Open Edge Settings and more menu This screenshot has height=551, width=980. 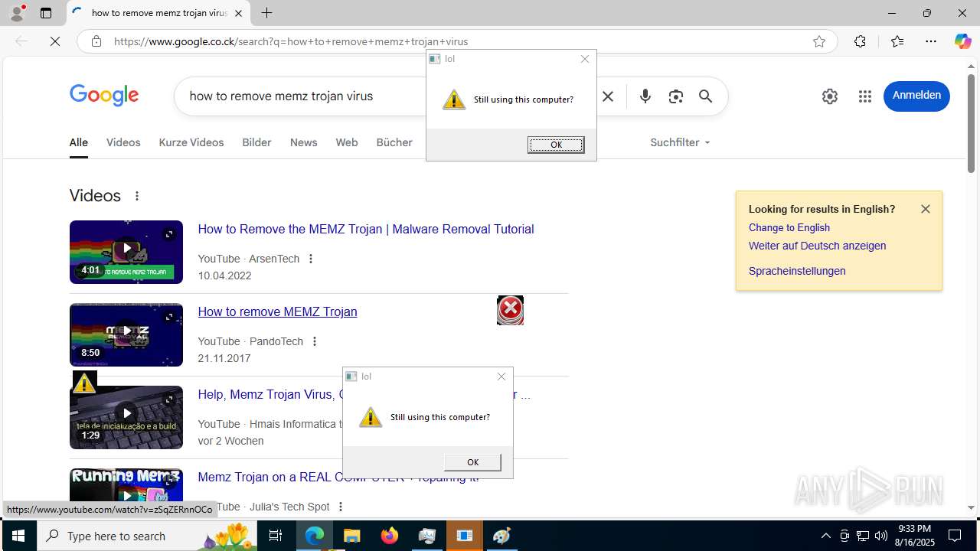931,41
